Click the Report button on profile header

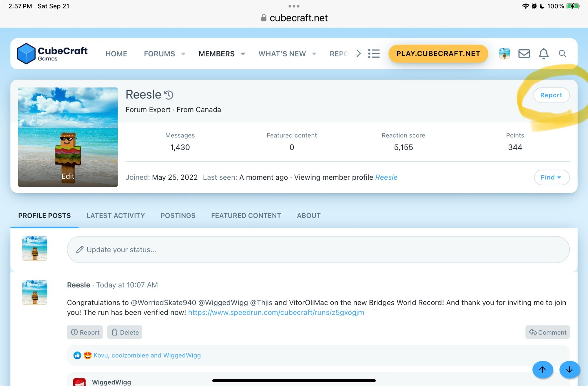point(551,95)
